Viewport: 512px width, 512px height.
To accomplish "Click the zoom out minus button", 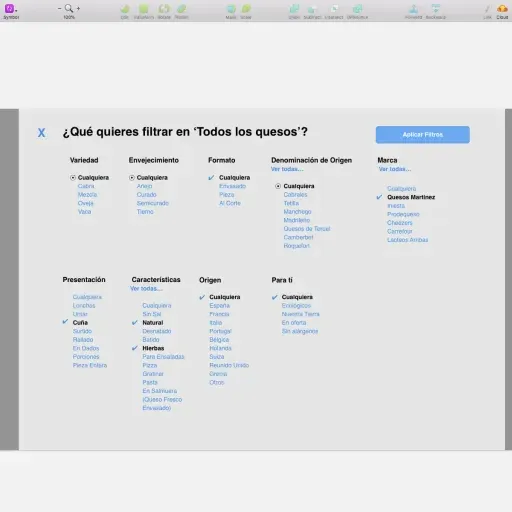I will point(59,8).
